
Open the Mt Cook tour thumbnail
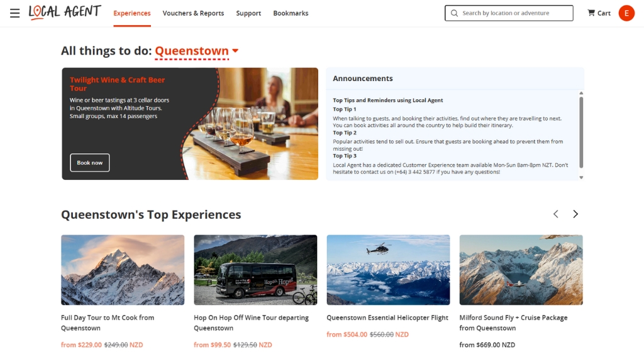pyautogui.click(x=123, y=270)
